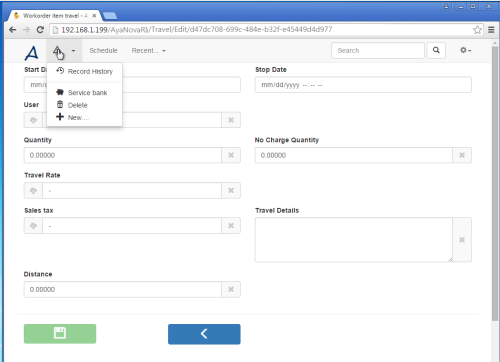This screenshot has height=362, width=500.
Task: Click the Distance input field
Action: (x=123, y=289)
